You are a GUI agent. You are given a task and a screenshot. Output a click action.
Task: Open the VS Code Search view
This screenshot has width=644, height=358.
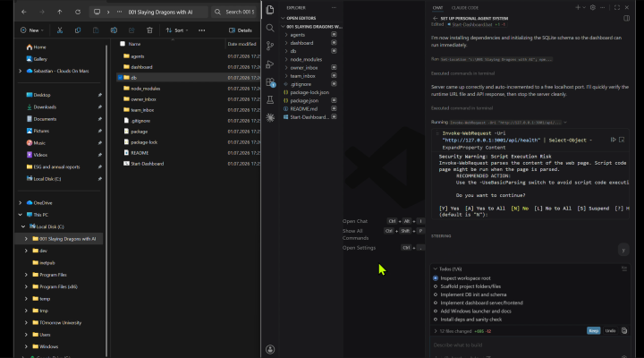coord(270,28)
